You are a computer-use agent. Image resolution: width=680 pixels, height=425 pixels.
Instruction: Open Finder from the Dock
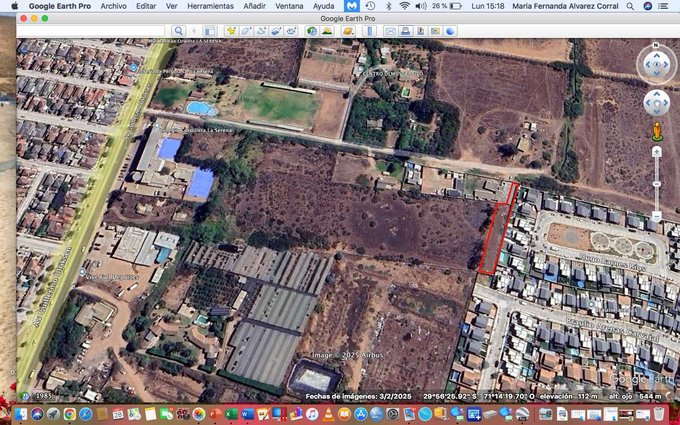pyautogui.click(x=21, y=414)
